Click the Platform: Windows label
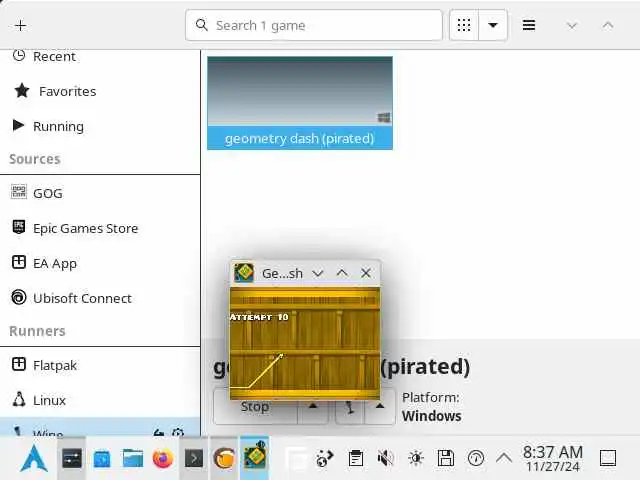The height and width of the screenshot is (480, 640). pyautogui.click(x=431, y=407)
